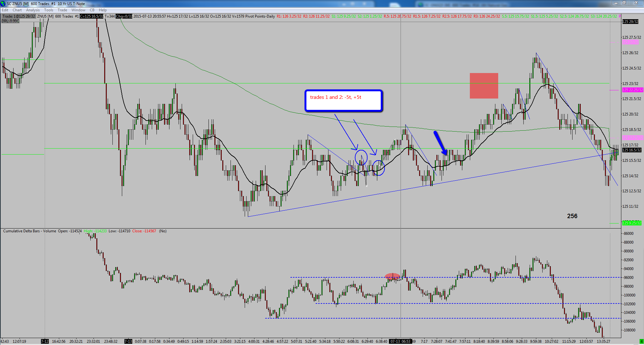Click the '16:42:56' time axis label
The height and width of the screenshot is (345, 644).
pos(59,342)
